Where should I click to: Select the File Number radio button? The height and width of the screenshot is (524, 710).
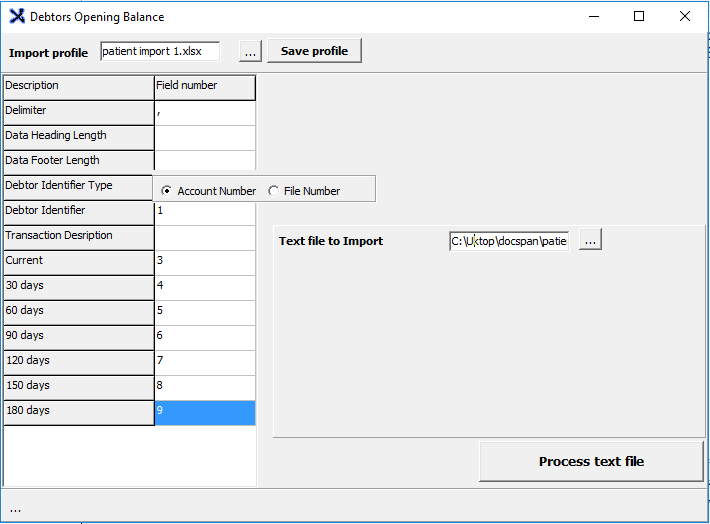tap(274, 191)
